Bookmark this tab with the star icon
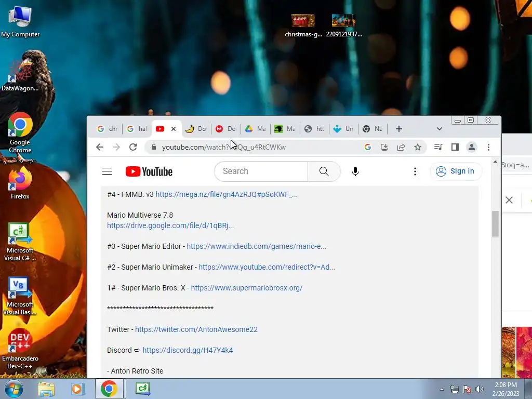The height and width of the screenshot is (399, 532). (418, 147)
